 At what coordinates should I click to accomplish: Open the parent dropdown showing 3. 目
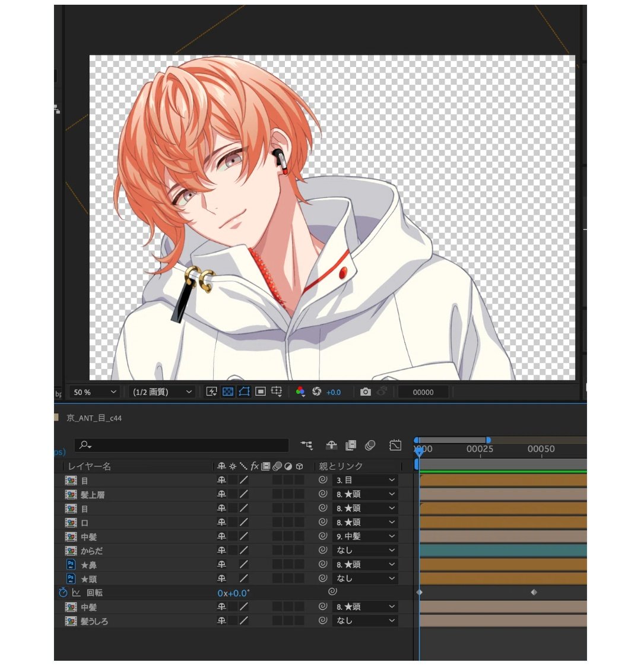point(365,480)
